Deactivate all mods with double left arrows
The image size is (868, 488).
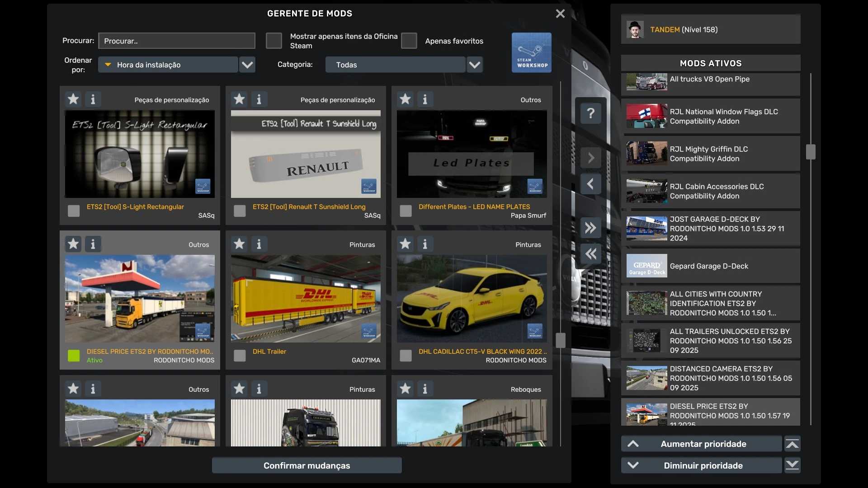pos(590,254)
